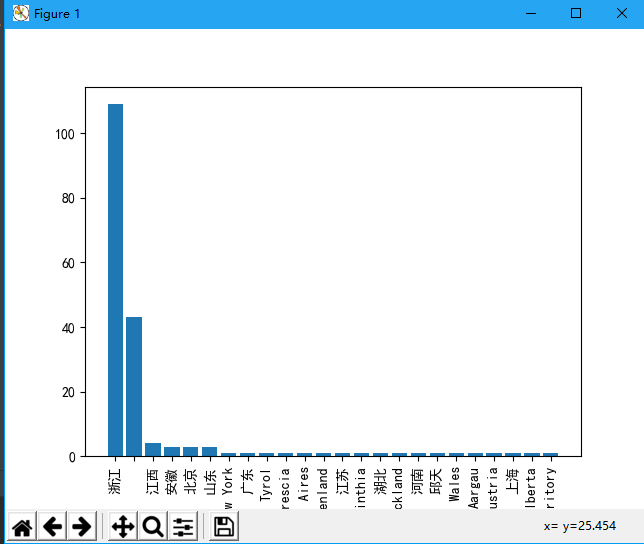Go forward to the next view
644x544 pixels.
tap(82, 526)
